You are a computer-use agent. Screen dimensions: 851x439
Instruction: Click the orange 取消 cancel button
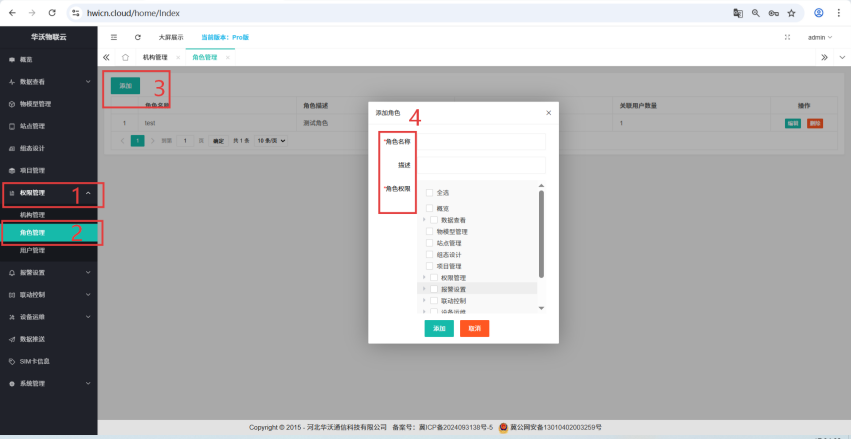[474, 328]
